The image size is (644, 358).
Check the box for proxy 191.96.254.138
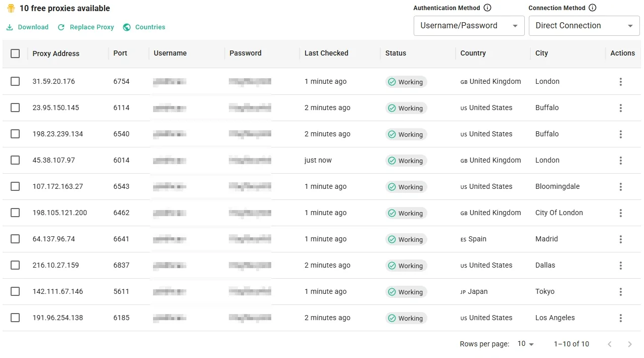point(15,318)
